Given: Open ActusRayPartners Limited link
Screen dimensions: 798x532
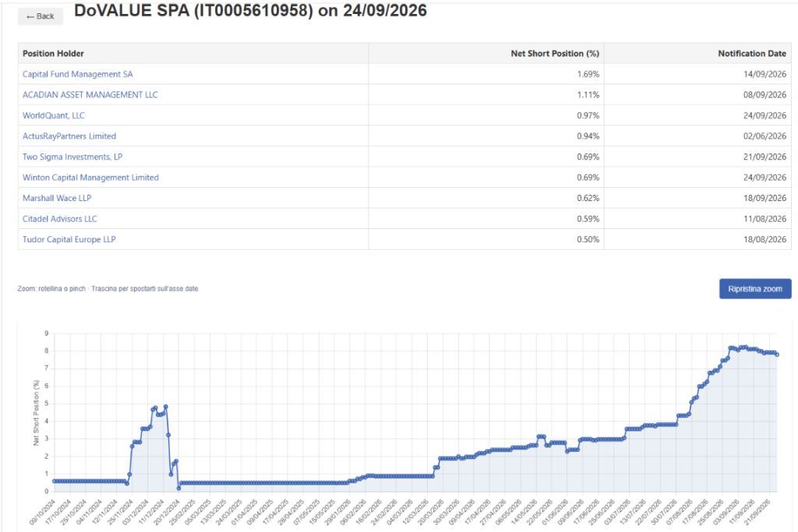Looking at the screenshot, I should click(69, 136).
